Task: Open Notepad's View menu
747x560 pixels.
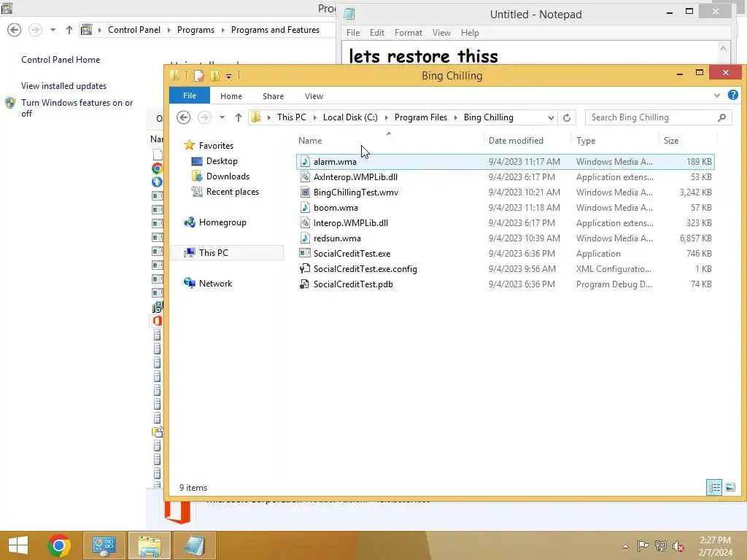Action: tap(441, 32)
